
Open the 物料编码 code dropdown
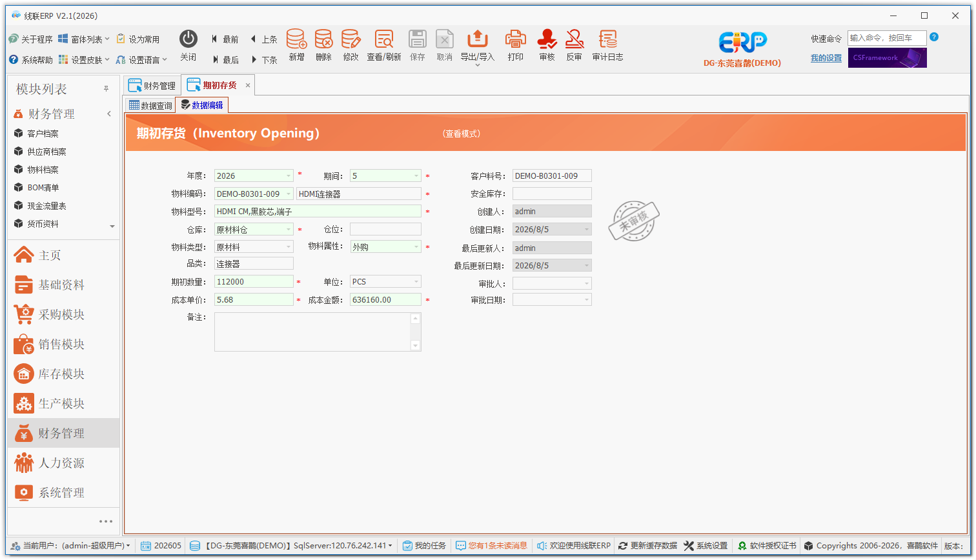tap(288, 194)
